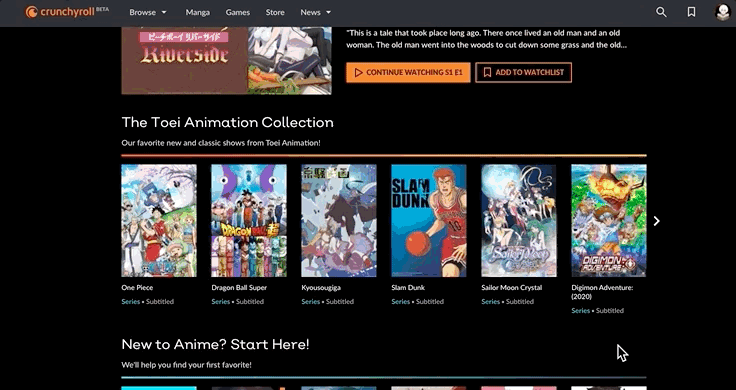
Task: Click the play icon in Continue Watching
Action: tap(359, 73)
